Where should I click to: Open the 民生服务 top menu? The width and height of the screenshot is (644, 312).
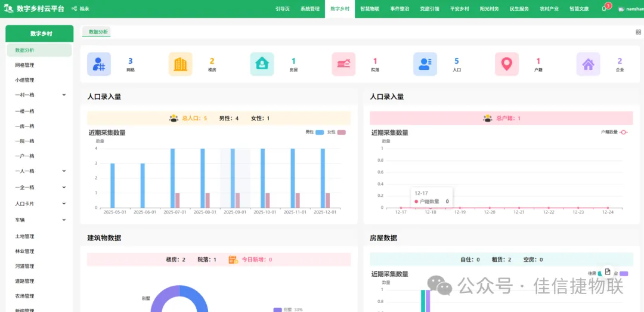(x=519, y=8)
